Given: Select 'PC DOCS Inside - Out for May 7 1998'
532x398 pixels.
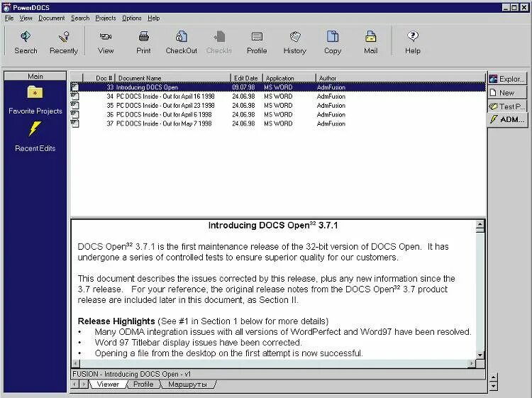Looking at the screenshot, I should pos(164,123).
